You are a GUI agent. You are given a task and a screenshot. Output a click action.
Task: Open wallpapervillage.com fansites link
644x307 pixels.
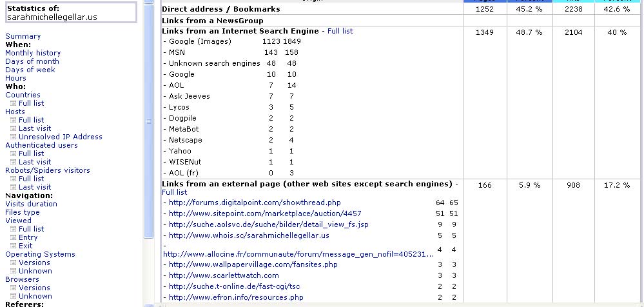point(253,264)
